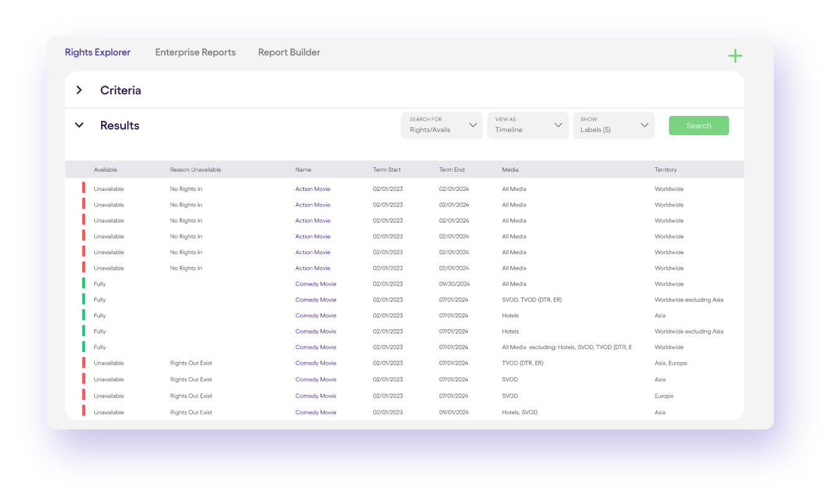The image size is (839, 504).
Task: Click the Media column header
Action: pyautogui.click(x=510, y=170)
